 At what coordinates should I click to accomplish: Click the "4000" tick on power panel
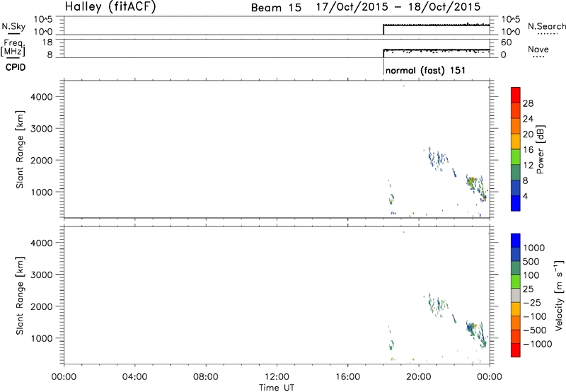(x=41, y=97)
